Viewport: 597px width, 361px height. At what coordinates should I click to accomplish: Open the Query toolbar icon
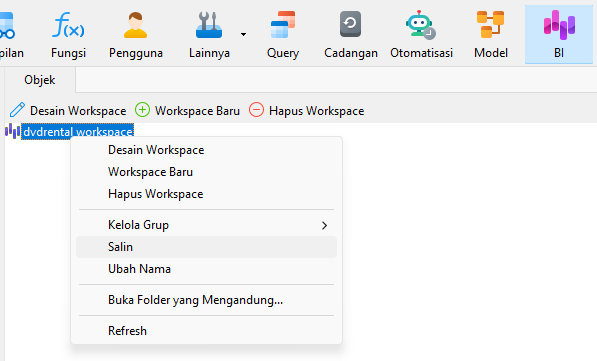[283, 25]
